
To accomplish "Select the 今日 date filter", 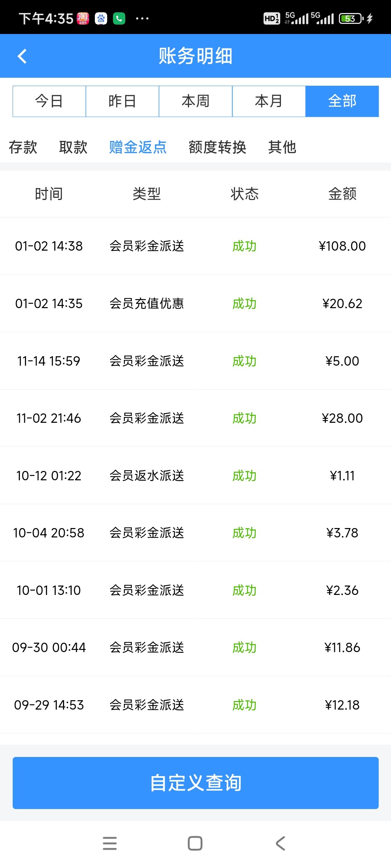I will point(49,101).
